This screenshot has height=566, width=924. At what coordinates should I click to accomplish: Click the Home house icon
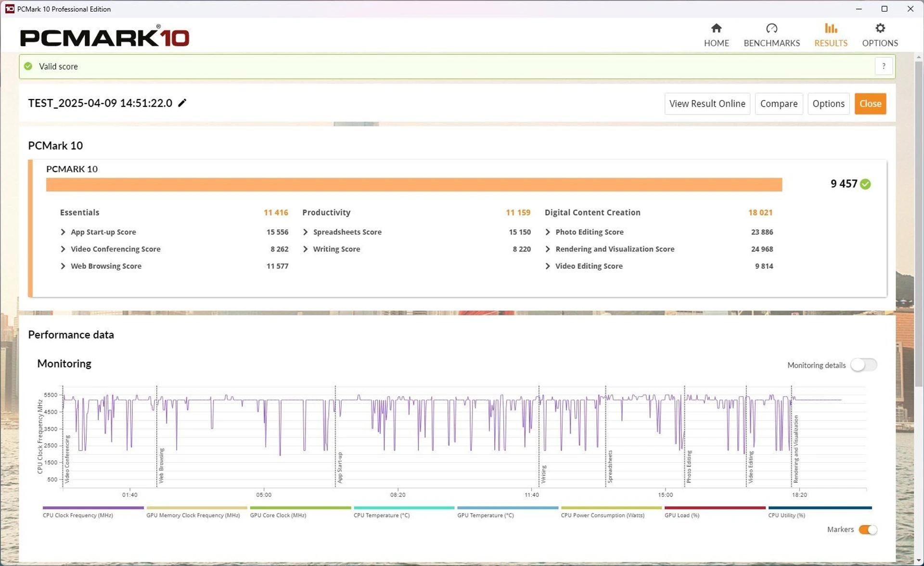click(716, 28)
